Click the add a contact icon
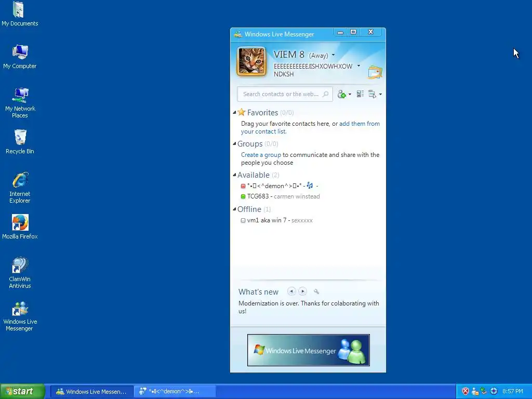Image resolution: width=532 pixels, height=399 pixels. tap(341, 95)
